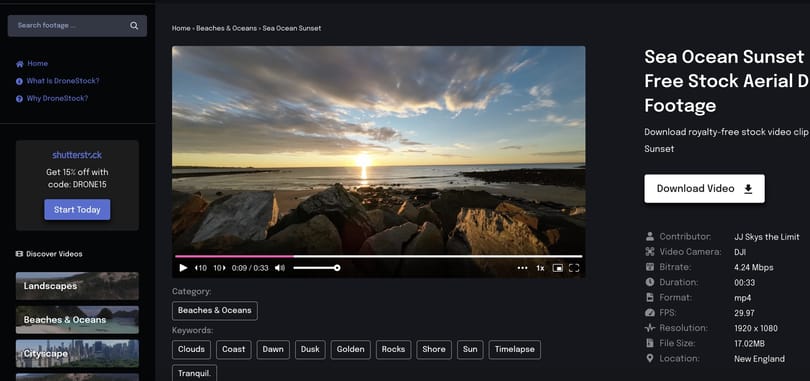
Task: Click the shutterstock logo in the ad
Action: [77, 155]
